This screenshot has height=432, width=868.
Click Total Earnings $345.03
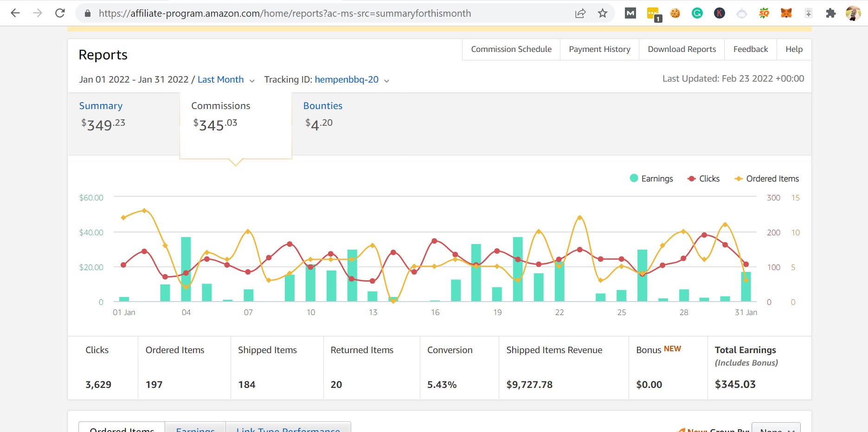tap(735, 384)
